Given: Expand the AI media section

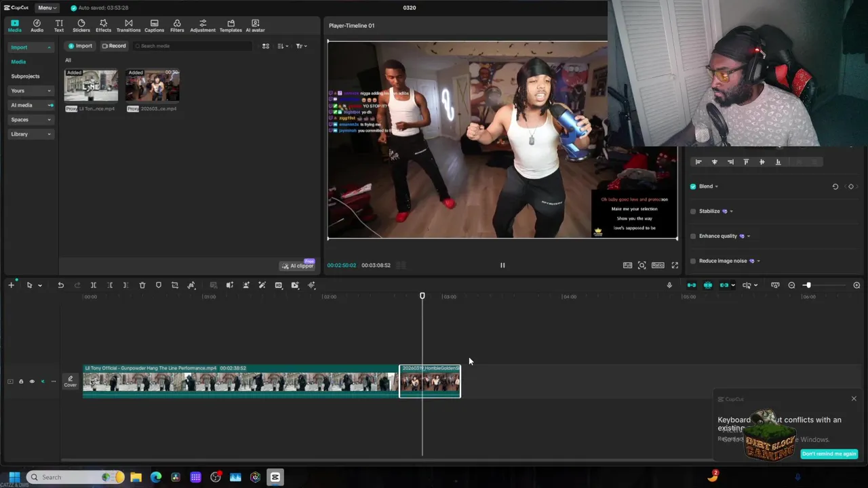Looking at the screenshot, I should (31, 105).
